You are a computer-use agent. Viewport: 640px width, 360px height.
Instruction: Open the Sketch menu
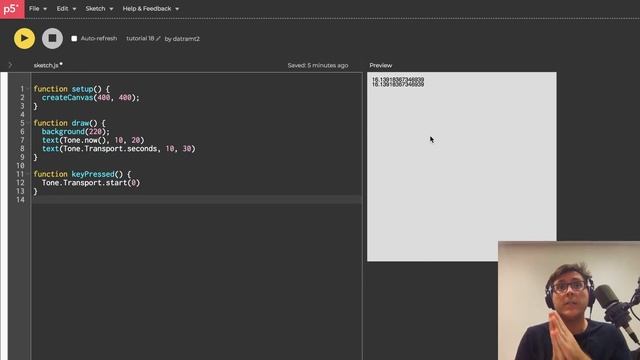[99, 9]
